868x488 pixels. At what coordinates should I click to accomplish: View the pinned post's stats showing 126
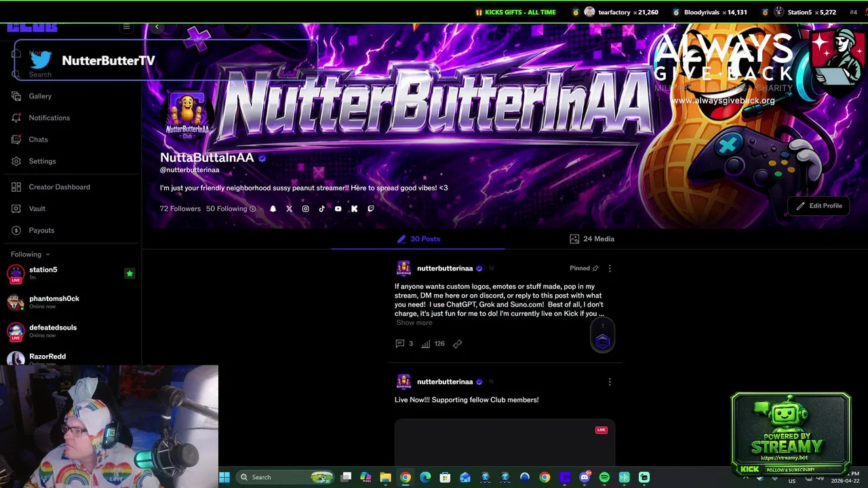click(433, 344)
